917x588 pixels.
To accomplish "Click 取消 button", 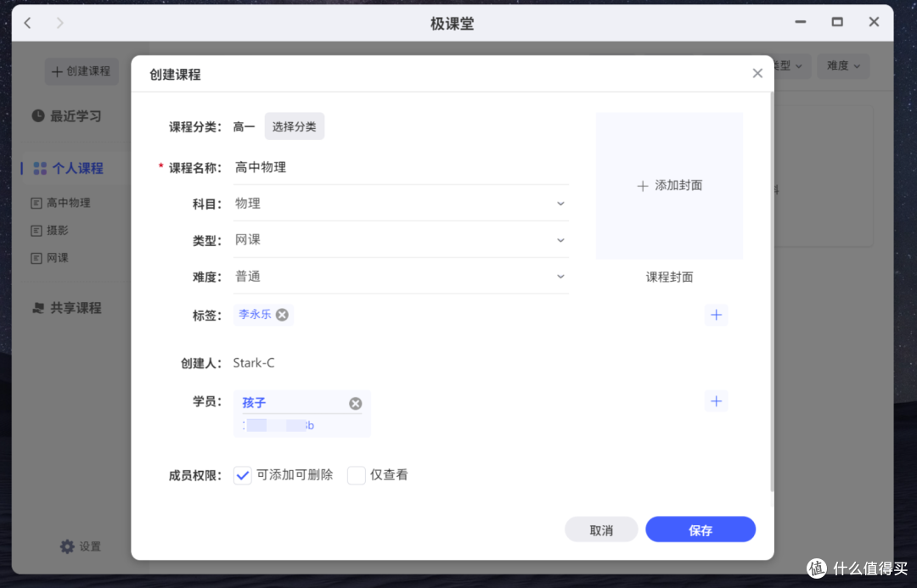I will click(x=601, y=529).
